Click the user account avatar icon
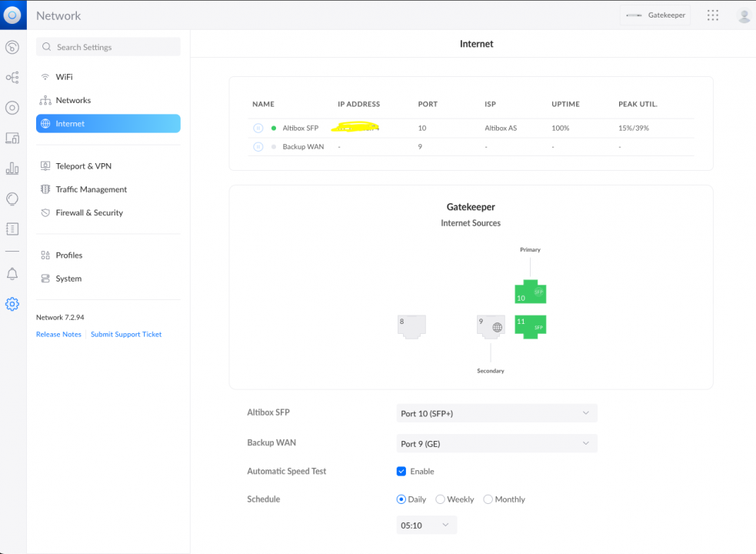 (x=744, y=15)
